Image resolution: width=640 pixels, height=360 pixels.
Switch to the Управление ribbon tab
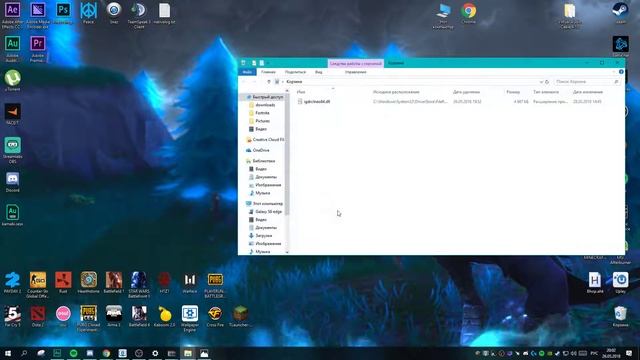[x=356, y=72]
